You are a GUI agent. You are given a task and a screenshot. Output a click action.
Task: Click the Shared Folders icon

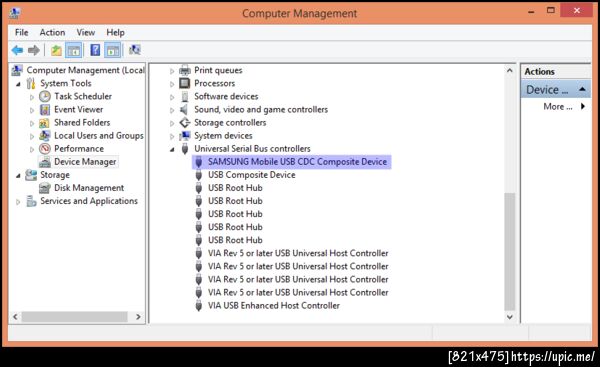point(44,123)
